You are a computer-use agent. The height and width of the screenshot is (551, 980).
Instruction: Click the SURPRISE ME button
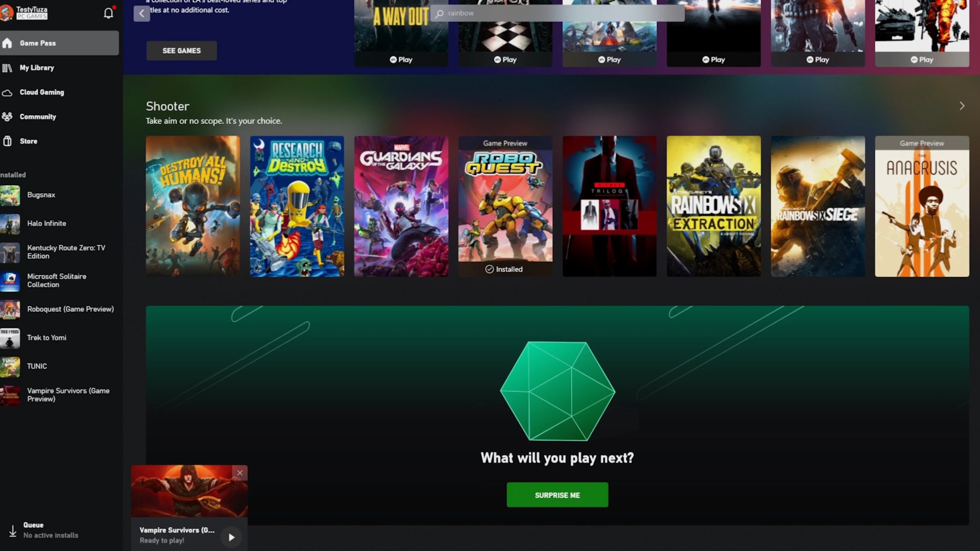[557, 494]
